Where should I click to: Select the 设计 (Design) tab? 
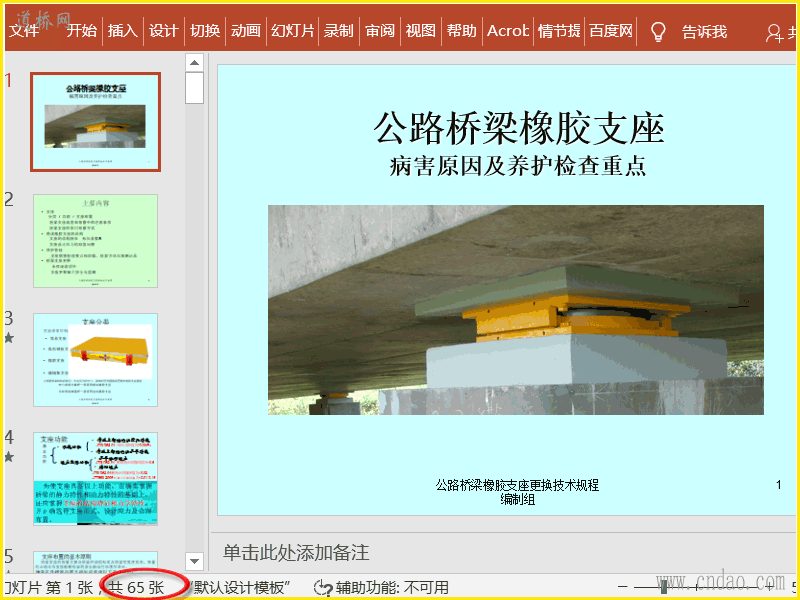tap(164, 31)
